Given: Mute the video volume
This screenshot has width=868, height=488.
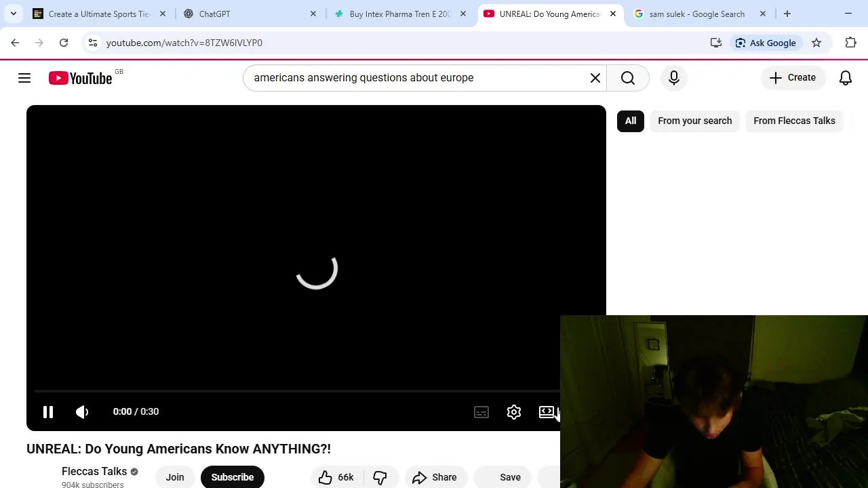Looking at the screenshot, I should [x=82, y=411].
